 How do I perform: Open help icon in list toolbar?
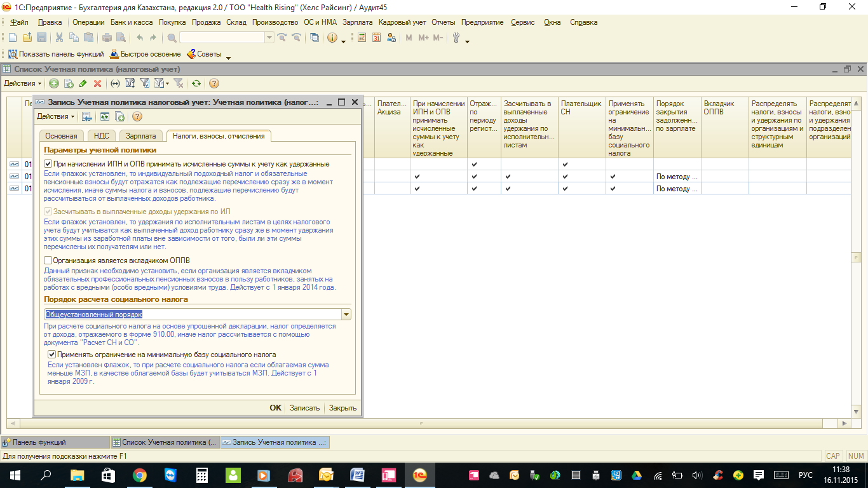(214, 83)
